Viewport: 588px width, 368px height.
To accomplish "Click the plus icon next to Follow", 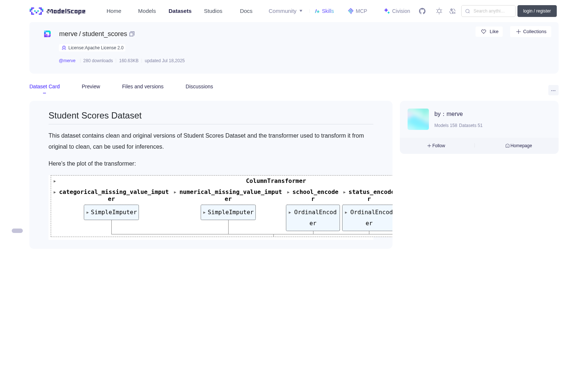I will tap(429, 146).
